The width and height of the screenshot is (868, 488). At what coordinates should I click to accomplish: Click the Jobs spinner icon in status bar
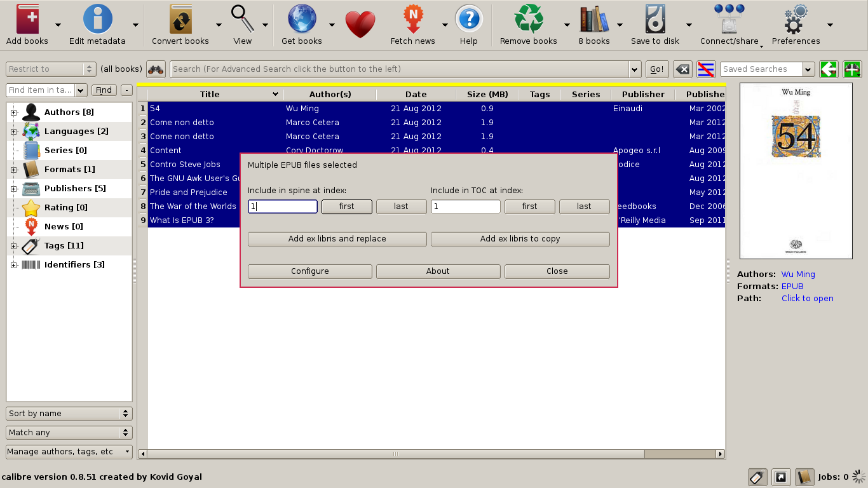[859, 477]
